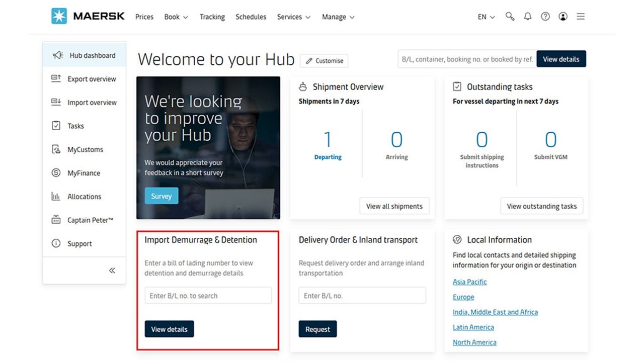Image resolution: width=644 pixels, height=362 pixels.
Task: Open the EN language dropdown
Action: (485, 16)
